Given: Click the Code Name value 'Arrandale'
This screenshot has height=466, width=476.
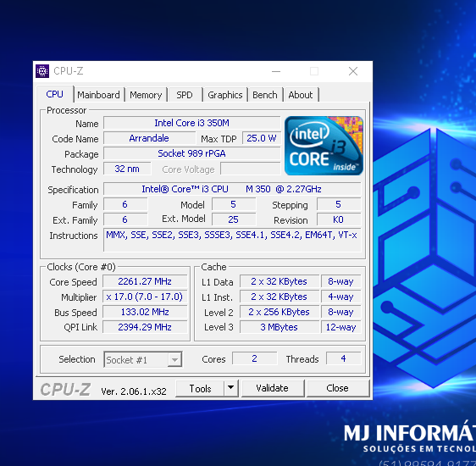Looking at the screenshot, I should point(149,138).
